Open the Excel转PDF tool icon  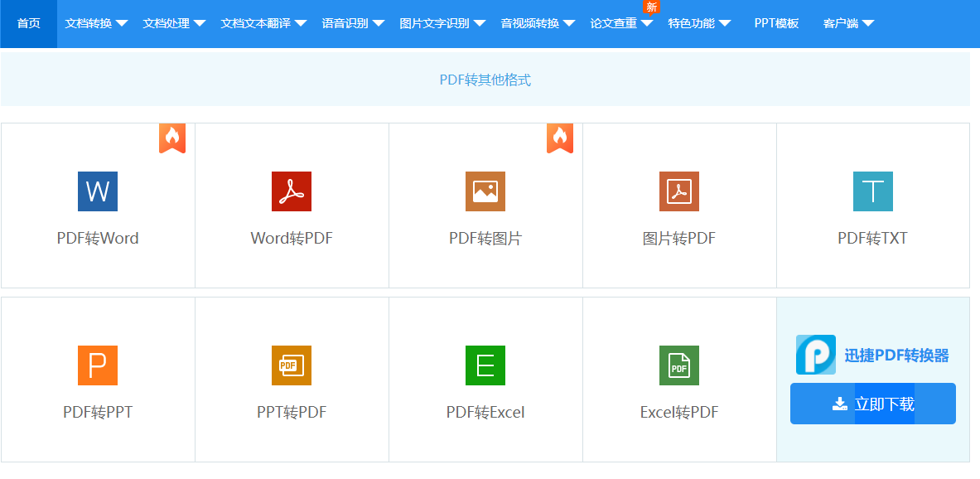pos(678,365)
